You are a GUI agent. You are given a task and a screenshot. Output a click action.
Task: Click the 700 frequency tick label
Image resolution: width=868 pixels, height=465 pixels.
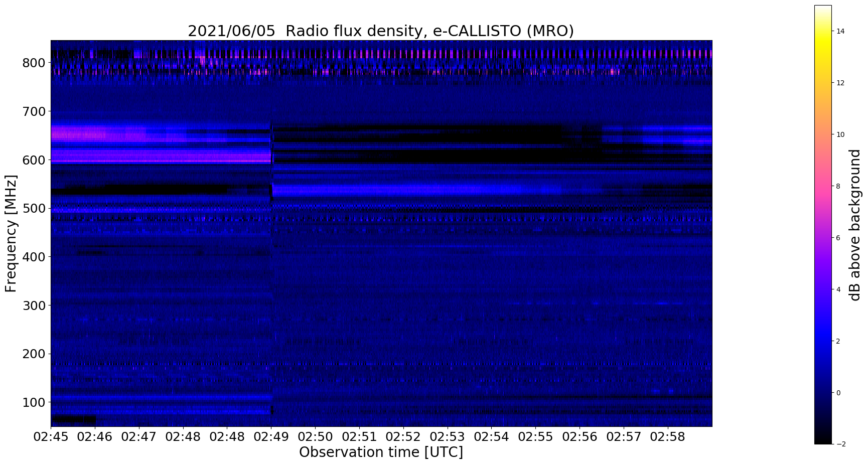[35, 111]
